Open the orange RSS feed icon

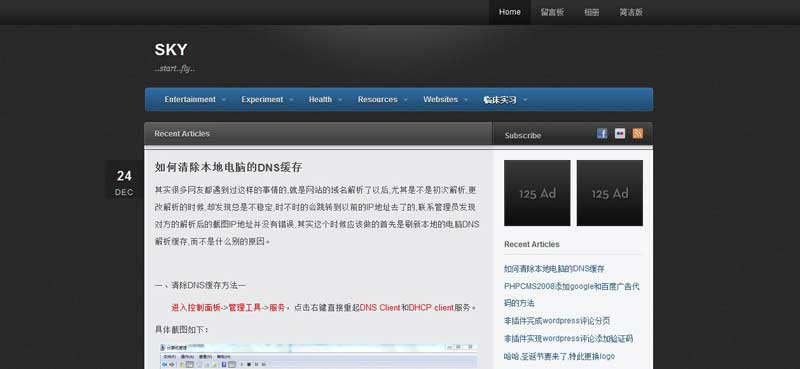[x=638, y=134]
